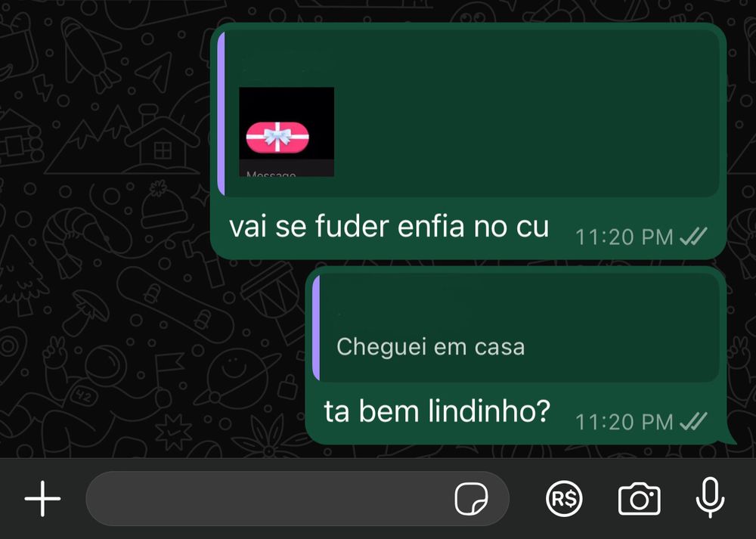Open the camera icon
Image resolution: width=756 pixels, height=539 pixels.
pyautogui.click(x=640, y=499)
